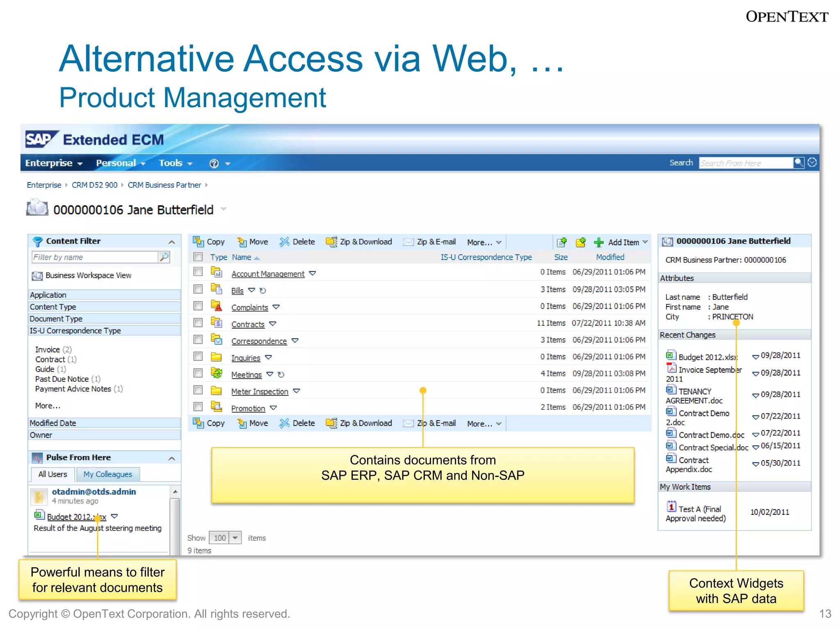The image size is (840, 630).
Task: Click the search magnifier icon
Action: click(798, 163)
